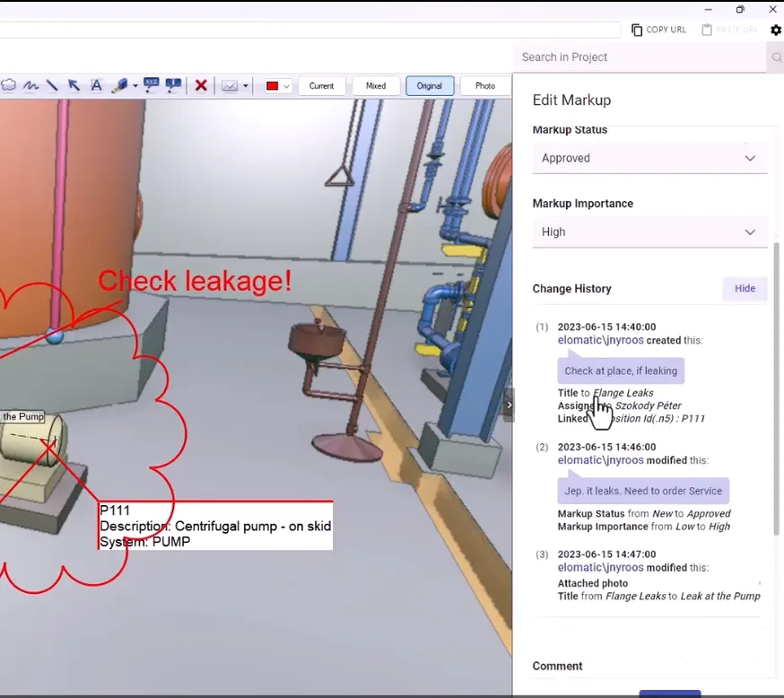This screenshot has height=698, width=784.
Task: Open the image insert dropdown arrow
Action: pyautogui.click(x=245, y=86)
